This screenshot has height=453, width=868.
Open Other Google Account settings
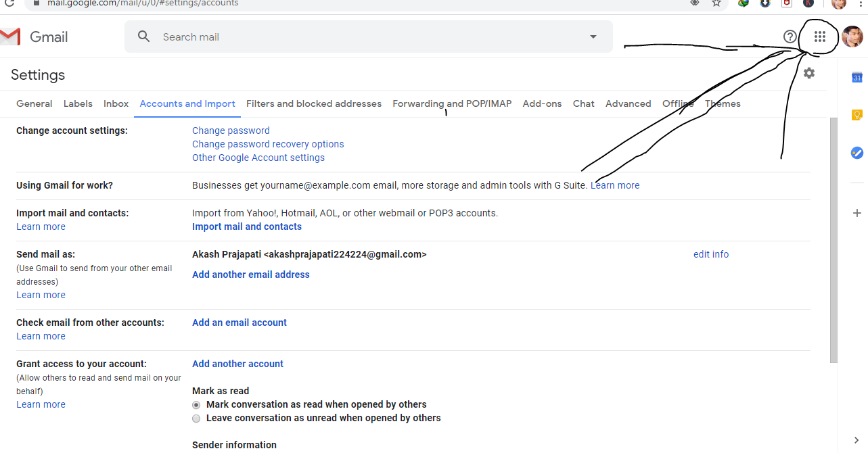tap(258, 158)
